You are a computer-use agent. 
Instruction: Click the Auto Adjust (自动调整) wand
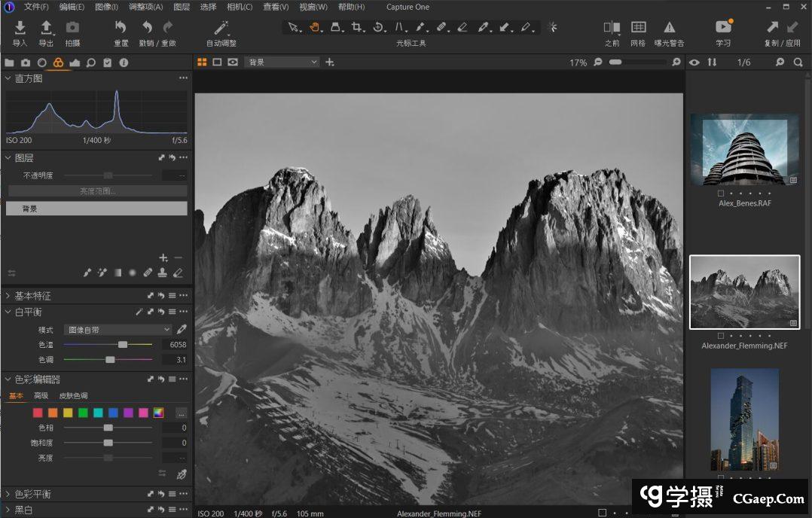[x=221, y=29]
